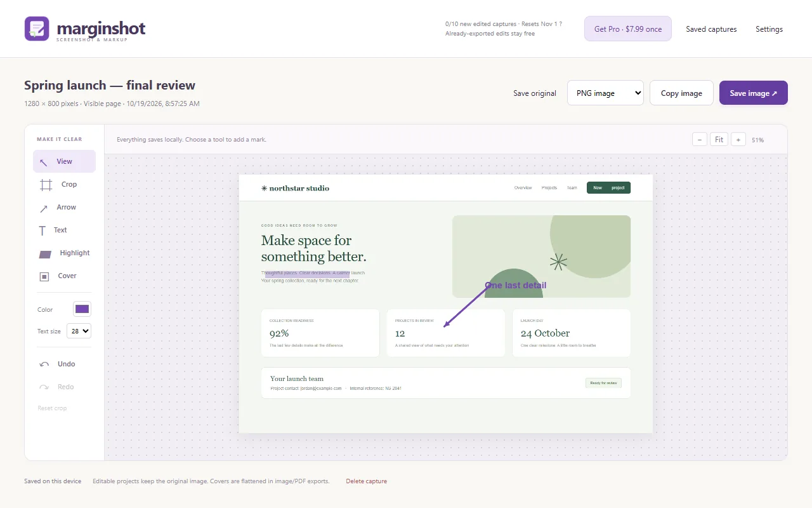This screenshot has height=508, width=812.
Task: Click the "Everything saves locally" hint text
Action: (192, 140)
